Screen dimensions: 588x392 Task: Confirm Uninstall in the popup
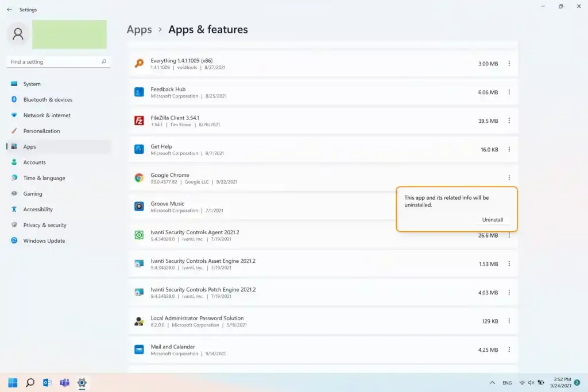tap(492, 220)
